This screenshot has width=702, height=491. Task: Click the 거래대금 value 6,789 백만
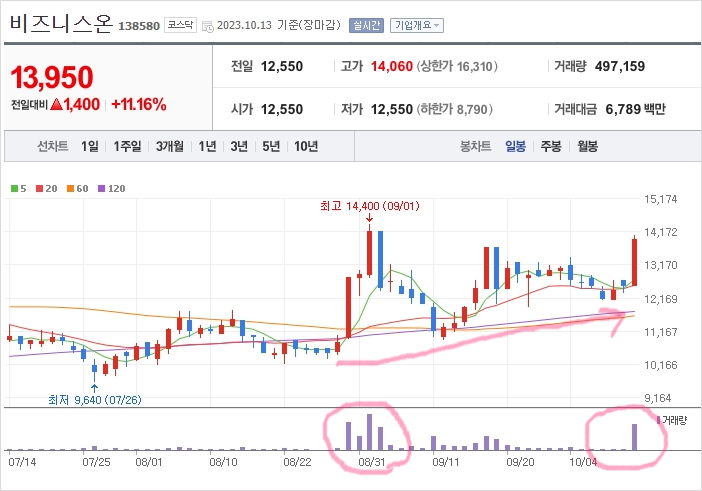coord(635,109)
